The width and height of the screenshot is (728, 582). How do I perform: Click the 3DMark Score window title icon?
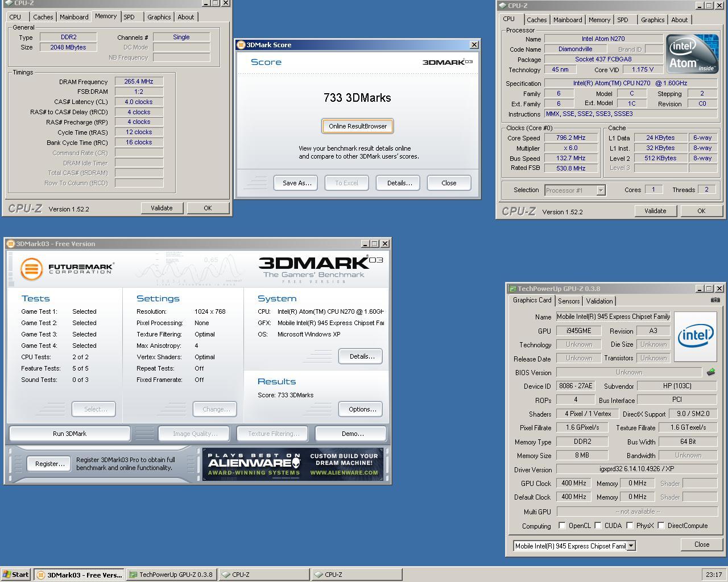(241, 45)
